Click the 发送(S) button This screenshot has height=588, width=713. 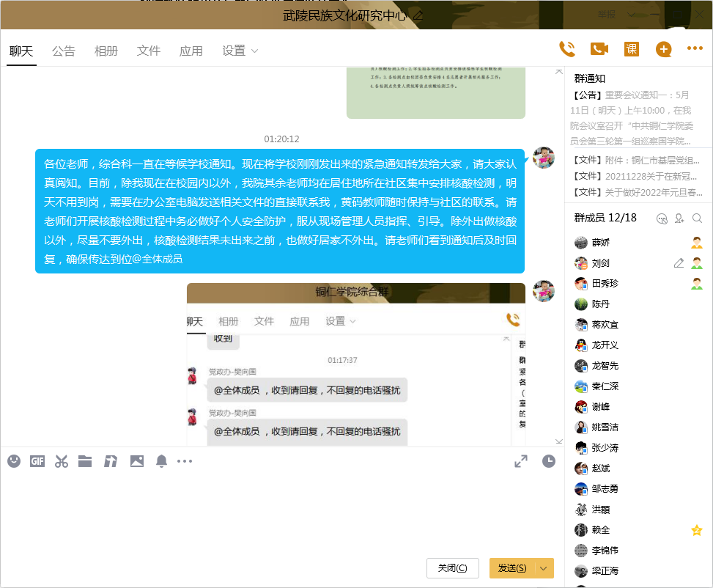pos(511,568)
